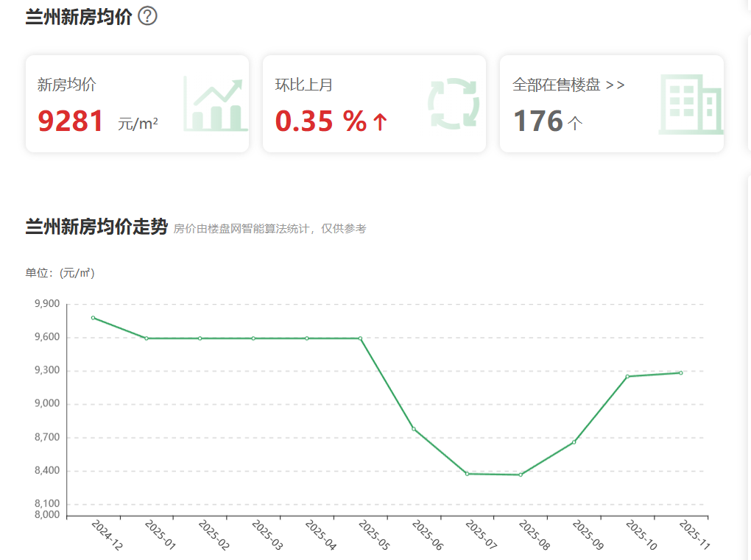Click the 兰州新房均价走势 chart heading
The image size is (751, 560).
96,227
